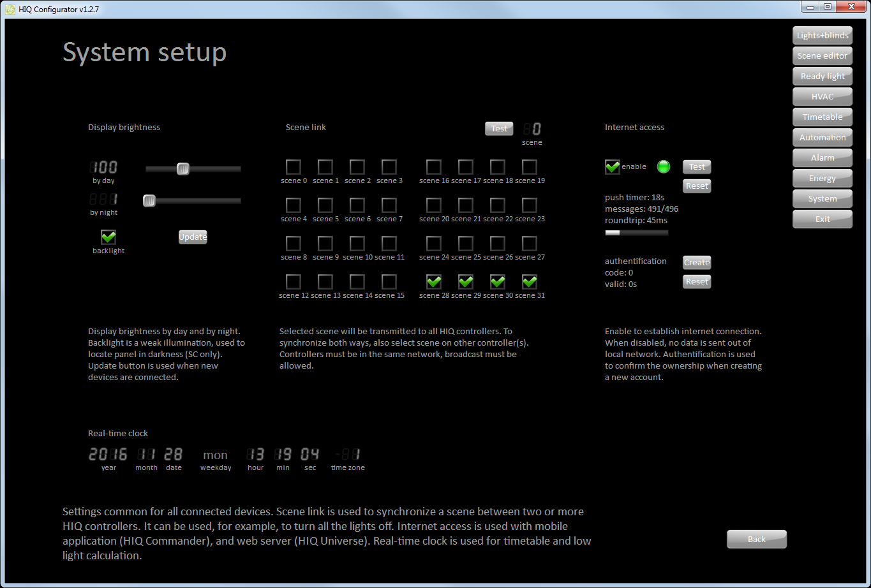This screenshot has width=871, height=588.
Task: Uncheck the internet access enable checkbox
Action: click(613, 167)
